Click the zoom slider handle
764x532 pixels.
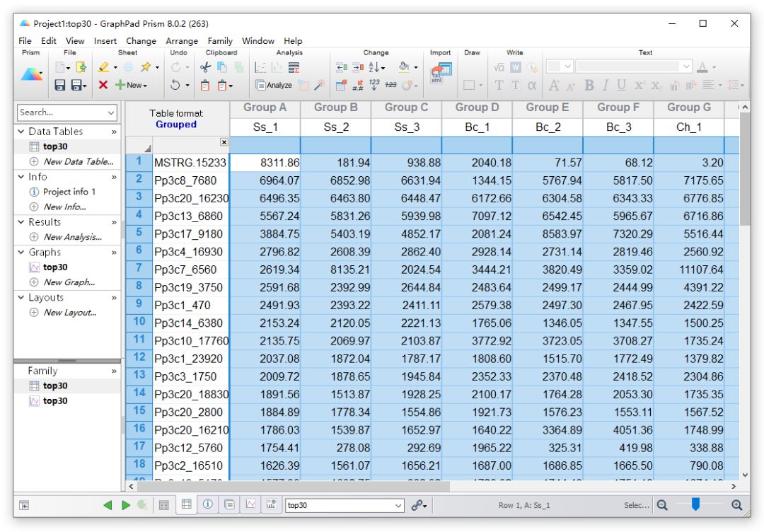(695, 504)
